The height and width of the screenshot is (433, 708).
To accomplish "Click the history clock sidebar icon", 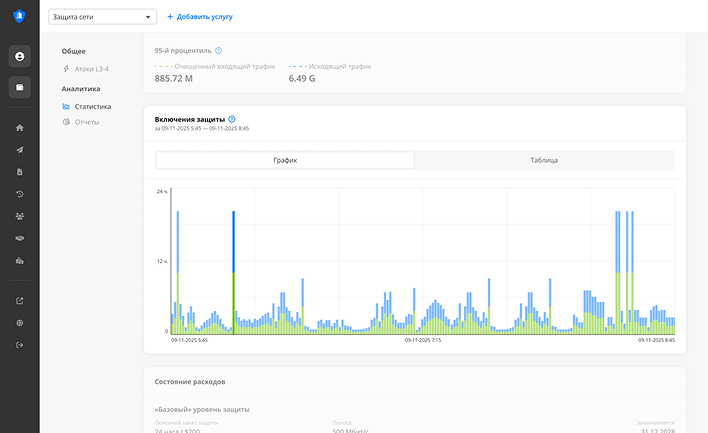I will coord(19,194).
